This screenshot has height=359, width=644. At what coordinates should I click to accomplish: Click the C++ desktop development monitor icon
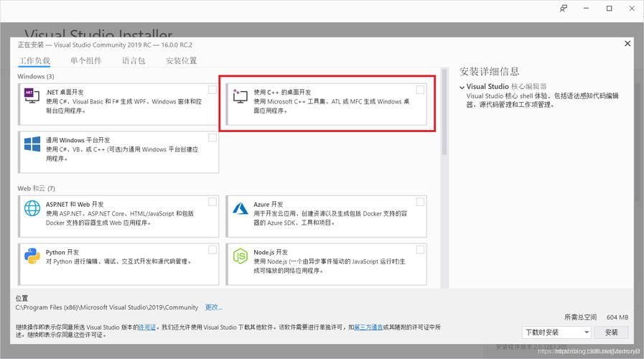pos(240,96)
